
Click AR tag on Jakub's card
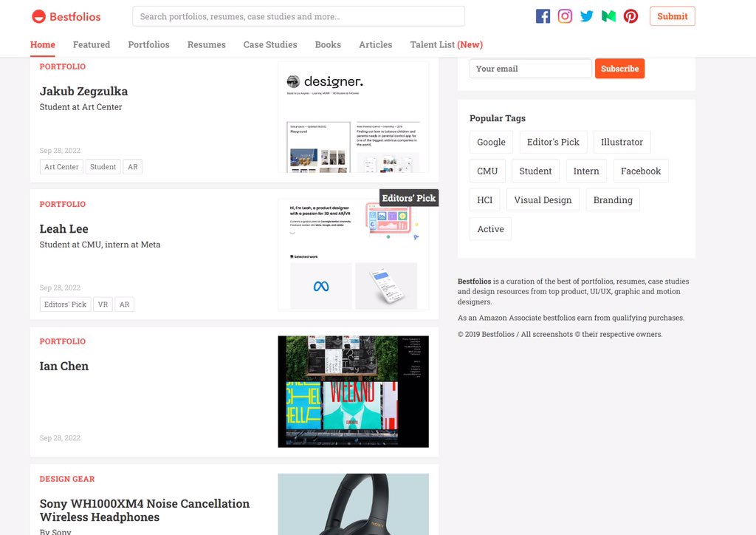pos(133,167)
